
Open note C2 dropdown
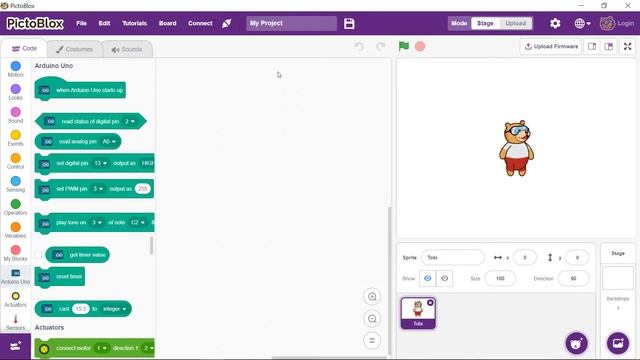[138, 222]
